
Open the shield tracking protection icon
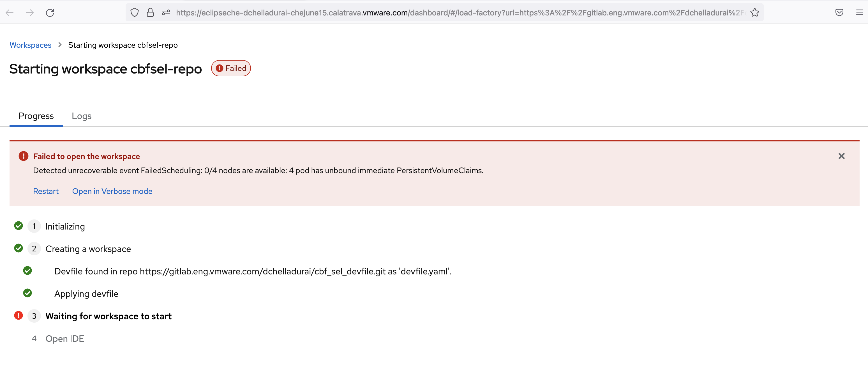coord(135,13)
